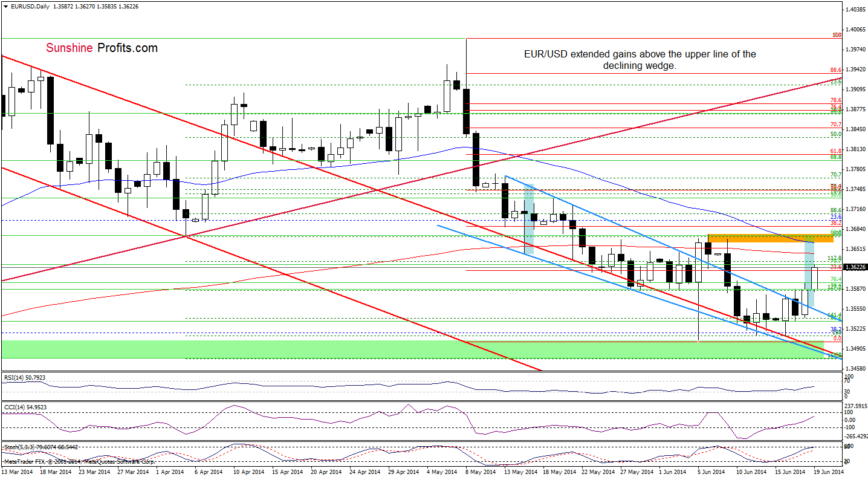Click the 22 May 2014 date label

[597, 472]
